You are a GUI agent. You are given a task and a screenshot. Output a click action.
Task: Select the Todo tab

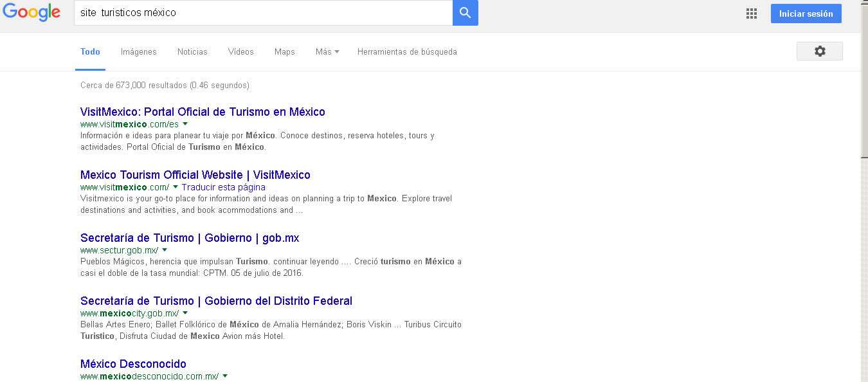90,51
